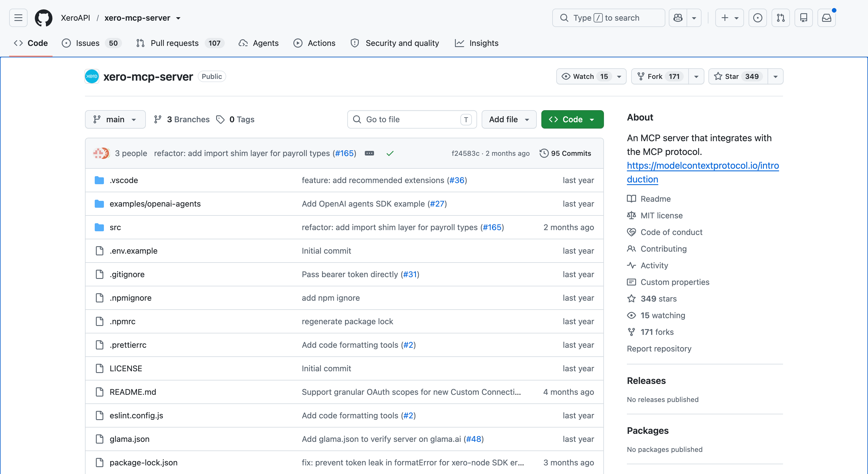The image size is (868, 474).
Task: Open the examples/openai-agents folder
Action: pyautogui.click(x=155, y=204)
